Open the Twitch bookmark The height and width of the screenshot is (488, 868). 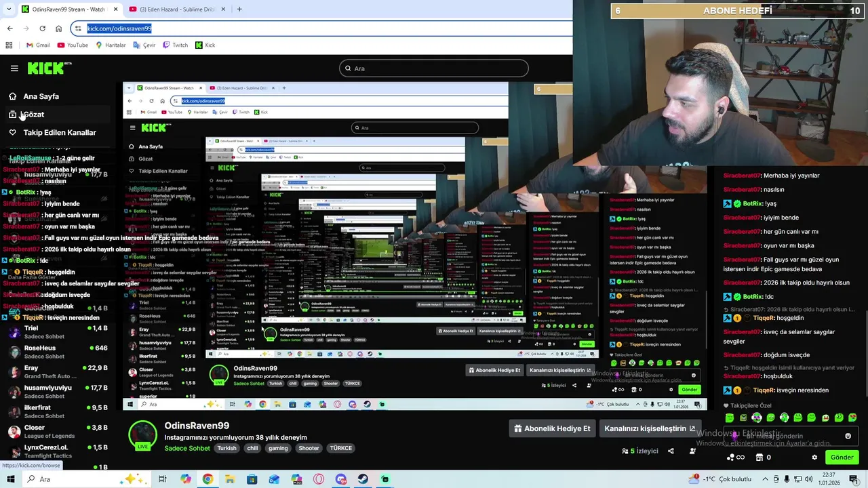click(175, 45)
